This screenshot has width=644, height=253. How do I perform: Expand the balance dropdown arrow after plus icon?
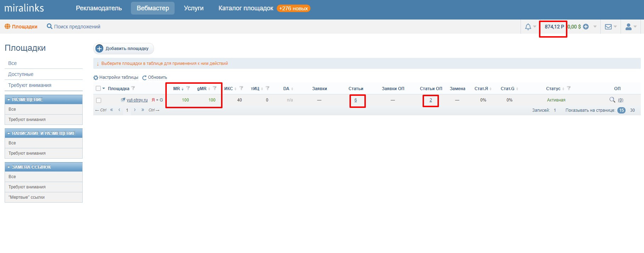coord(595,27)
